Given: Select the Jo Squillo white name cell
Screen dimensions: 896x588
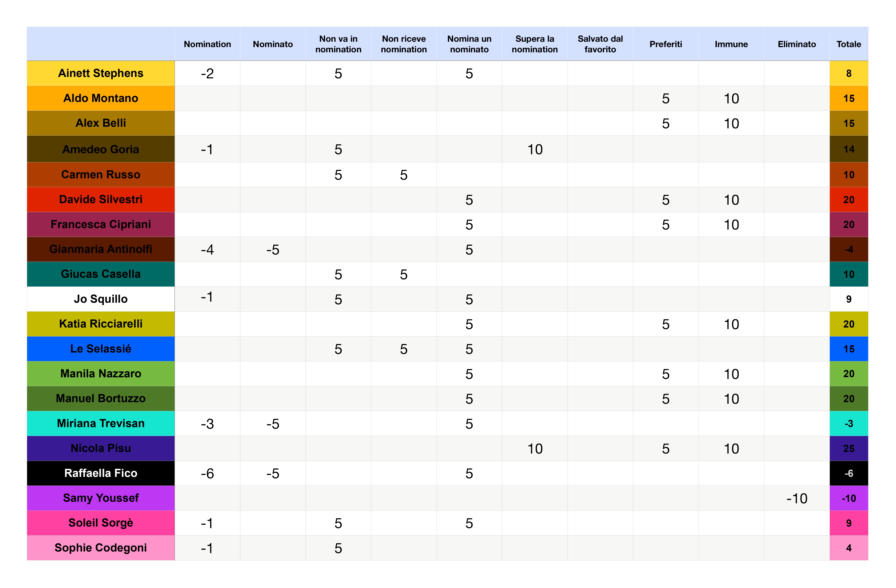Looking at the screenshot, I should point(101,299).
